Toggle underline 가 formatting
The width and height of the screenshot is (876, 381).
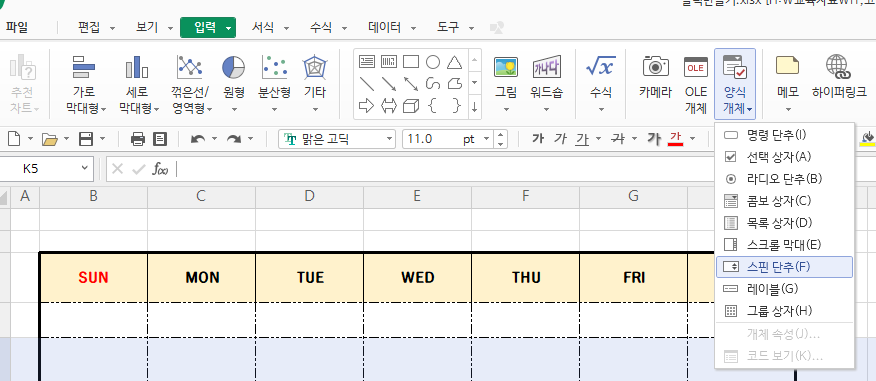click(x=583, y=139)
